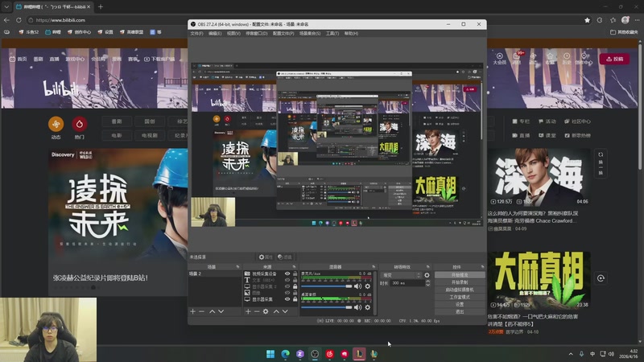Add a new source with plus icon

click(x=248, y=311)
